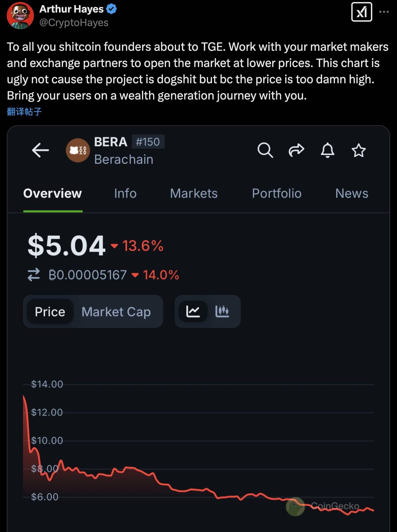Tap the back arrow icon
Image resolution: width=397 pixels, height=532 pixels.
point(40,150)
